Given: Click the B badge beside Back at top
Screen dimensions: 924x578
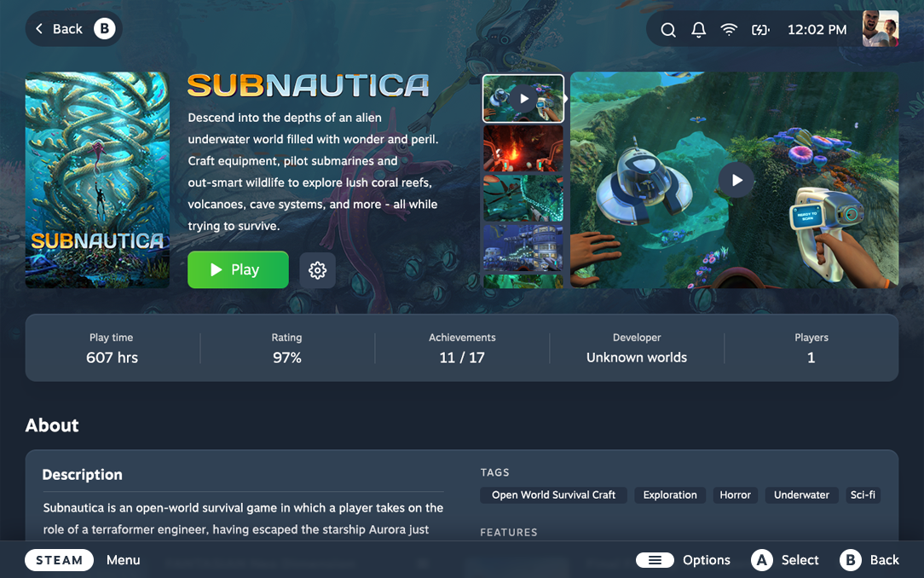Looking at the screenshot, I should coord(104,28).
